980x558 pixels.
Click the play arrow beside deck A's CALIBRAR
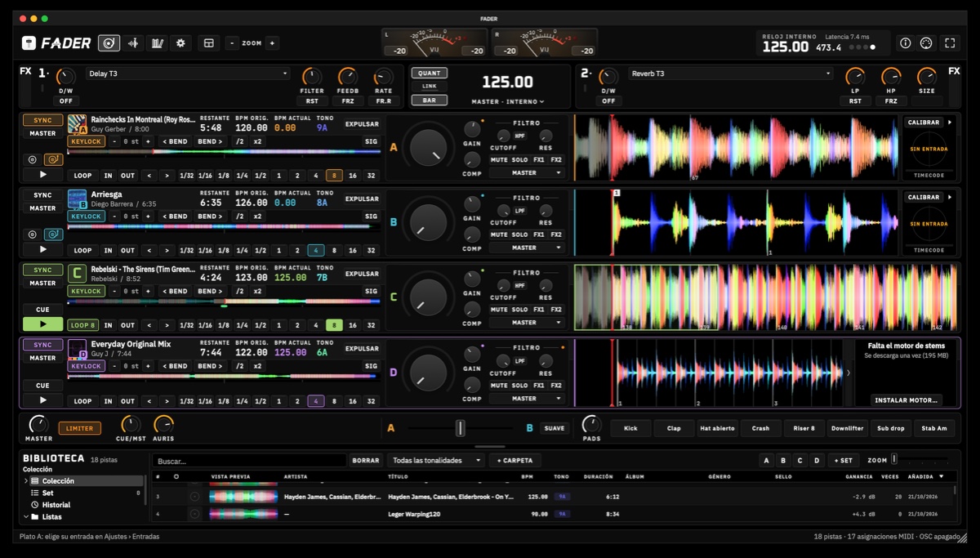(x=950, y=123)
